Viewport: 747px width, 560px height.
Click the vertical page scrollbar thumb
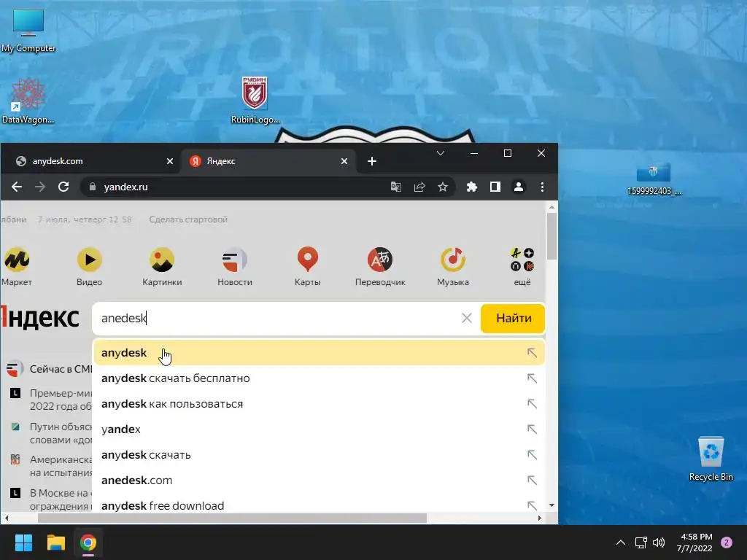pos(551,236)
